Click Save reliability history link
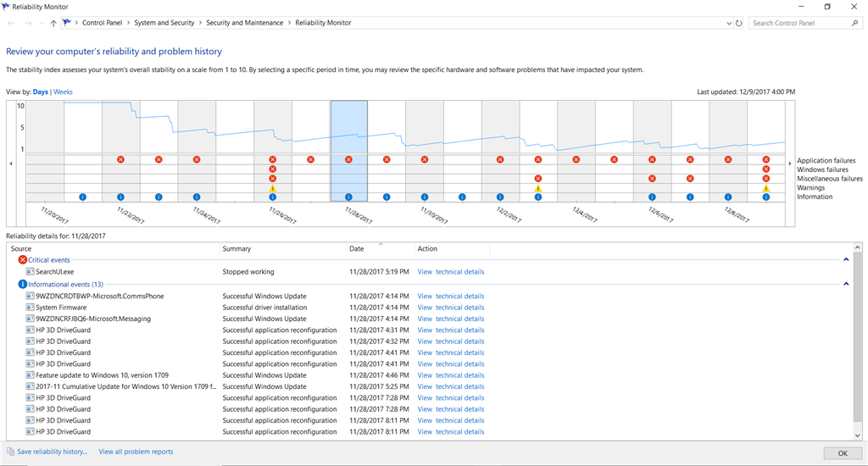The image size is (868, 466). tap(52, 452)
